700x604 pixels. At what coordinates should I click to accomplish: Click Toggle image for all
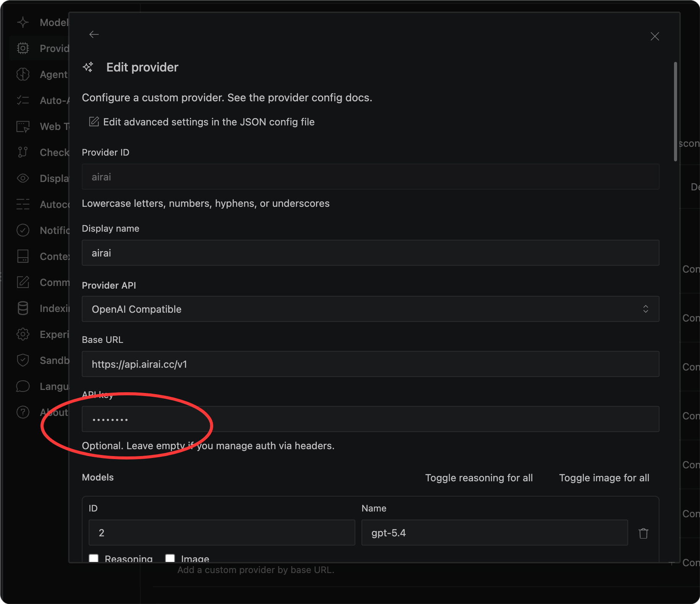click(x=604, y=478)
